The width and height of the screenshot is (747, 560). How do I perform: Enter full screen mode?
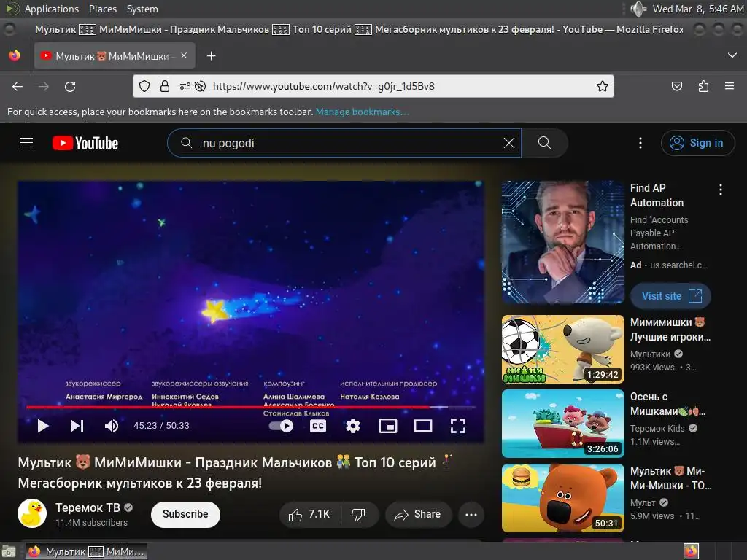(x=458, y=426)
